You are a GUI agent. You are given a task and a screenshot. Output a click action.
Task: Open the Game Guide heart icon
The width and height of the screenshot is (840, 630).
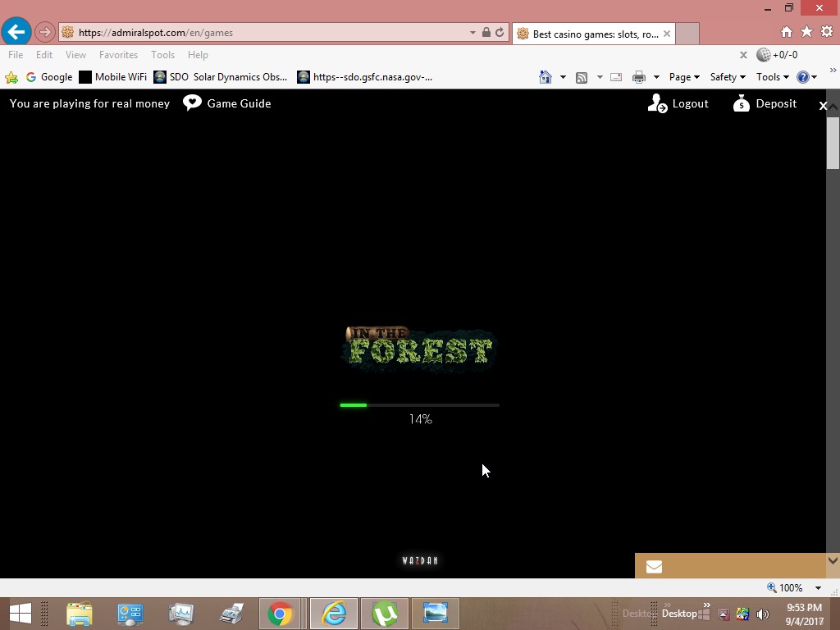(192, 103)
